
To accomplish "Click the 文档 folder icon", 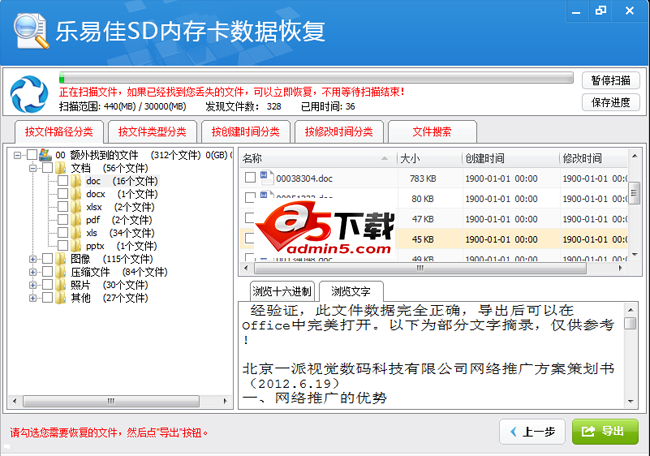I will pyautogui.click(x=61, y=168).
